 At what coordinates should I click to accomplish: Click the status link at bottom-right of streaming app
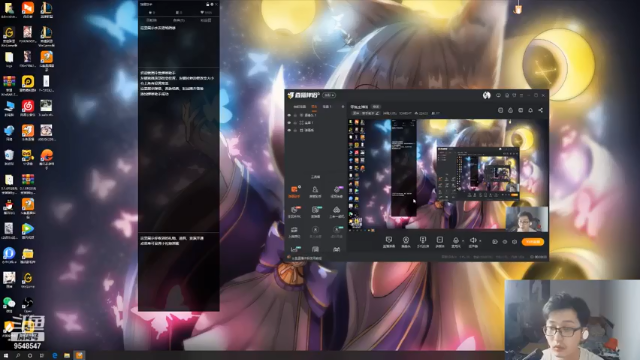(538, 257)
